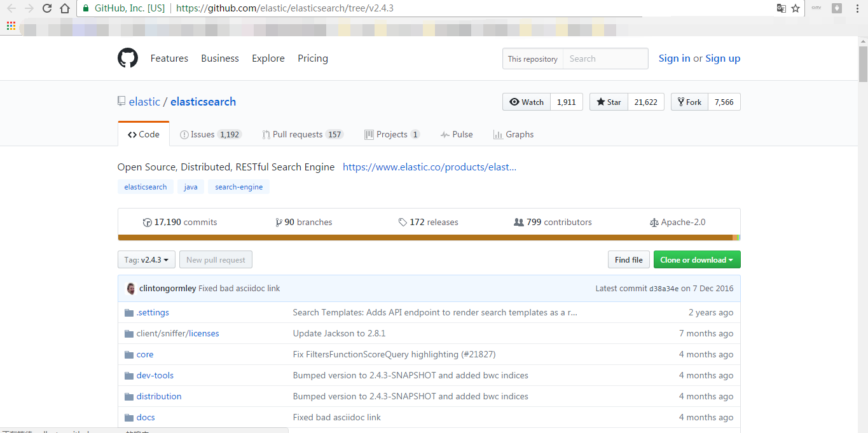Open the Pull requests tab

click(303, 135)
